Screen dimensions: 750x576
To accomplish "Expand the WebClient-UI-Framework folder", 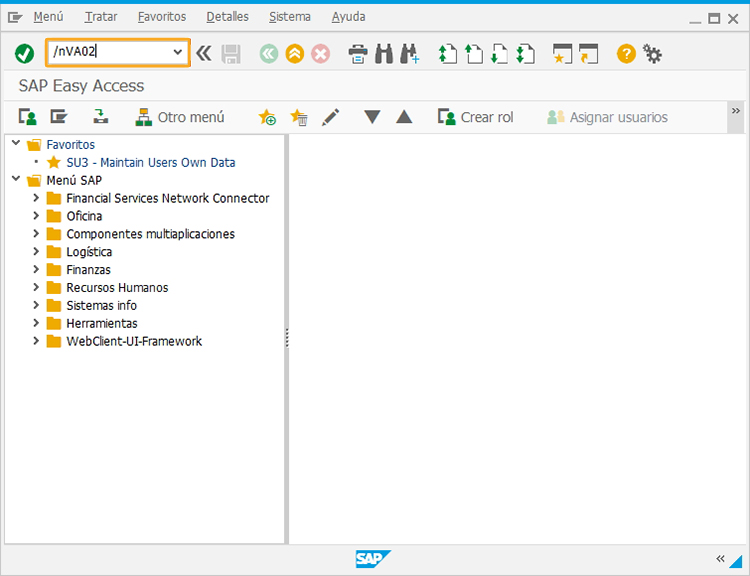I will click(36, 341).
